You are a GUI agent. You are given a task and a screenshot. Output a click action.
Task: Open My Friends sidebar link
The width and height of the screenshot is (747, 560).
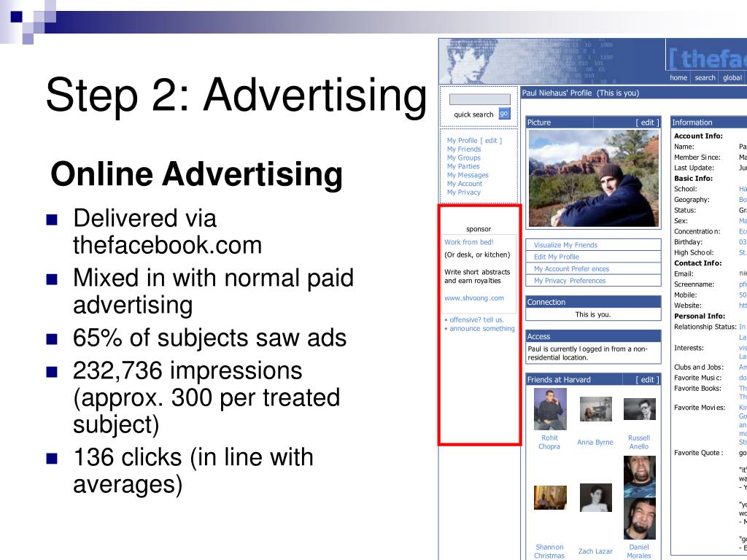coord(463,149)
